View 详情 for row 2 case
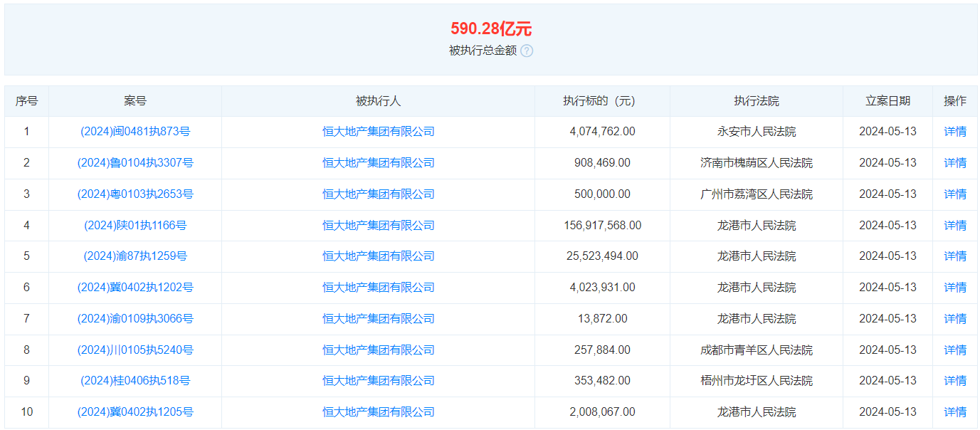The image size is (980, 430). click(955, 163)
